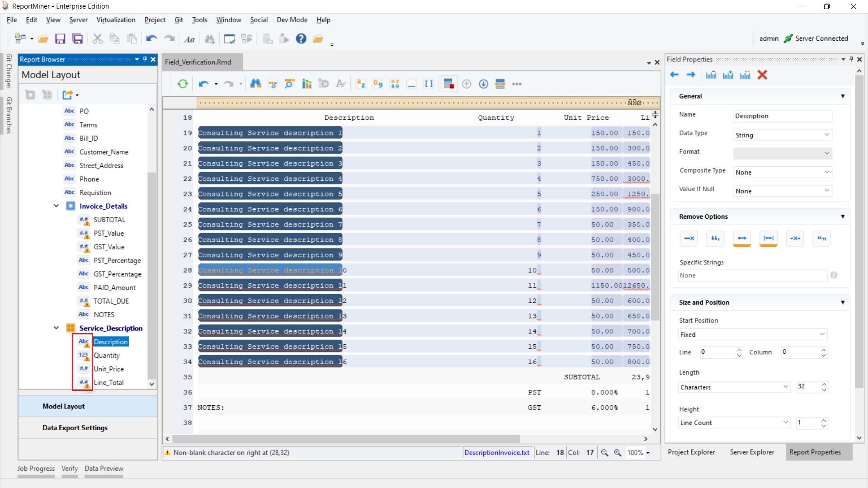The height and width of the screenshot is (488, 868).
Task: Click the Specific Strings input field
Action: point(752,276)
